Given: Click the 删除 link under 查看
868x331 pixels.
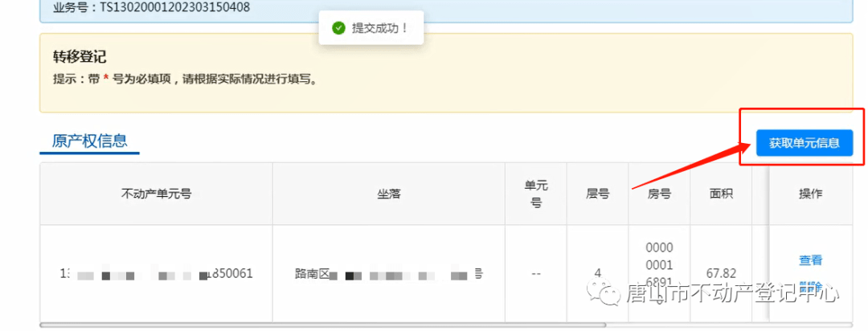Looking at the screenshot, I should [810, 287].
